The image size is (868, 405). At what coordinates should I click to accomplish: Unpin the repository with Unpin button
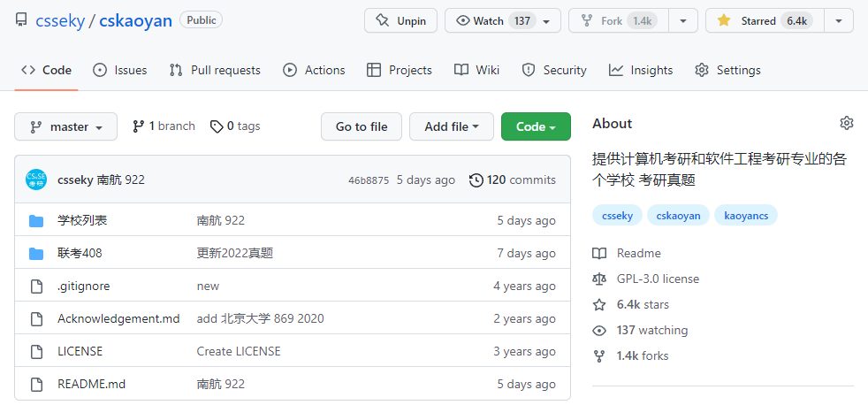tap(400, 21)
